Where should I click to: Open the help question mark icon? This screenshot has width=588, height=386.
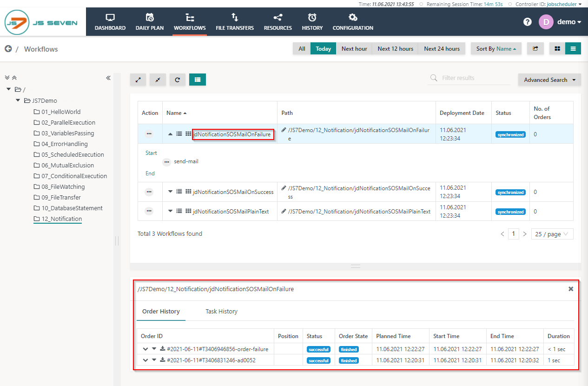pyautogui.click(x=528, y=22)
